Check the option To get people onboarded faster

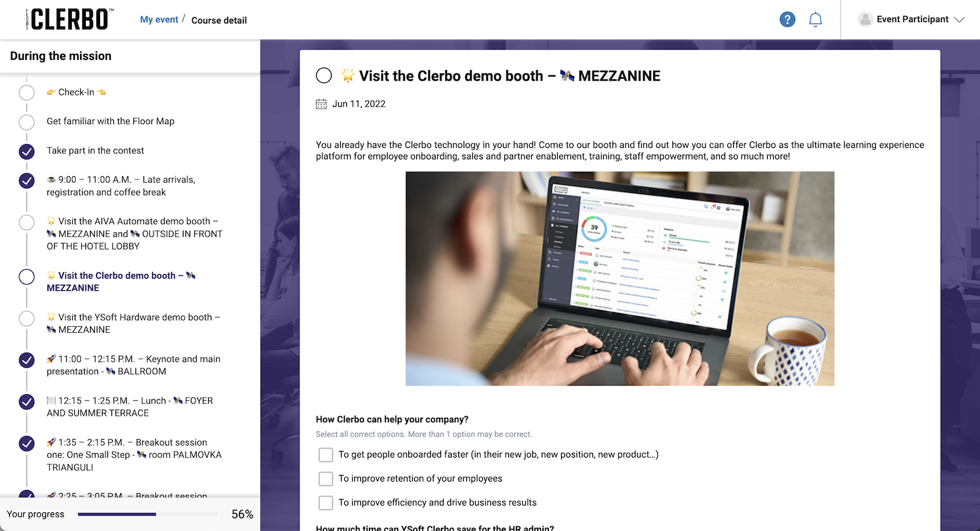tap(326, 454)
